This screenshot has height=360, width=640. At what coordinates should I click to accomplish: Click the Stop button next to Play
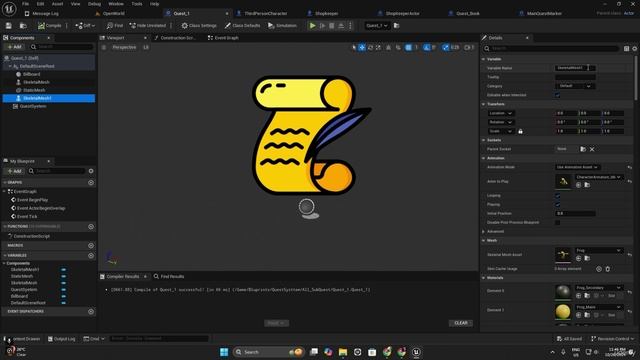click(x=332, y=26)
